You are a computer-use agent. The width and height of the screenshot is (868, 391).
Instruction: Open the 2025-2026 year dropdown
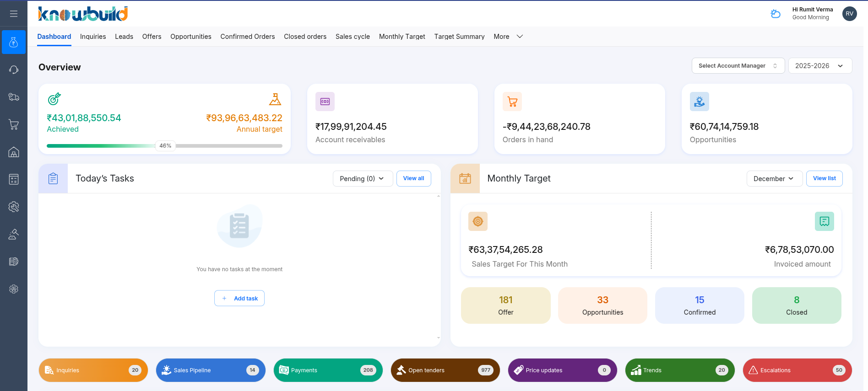(819, 66)
